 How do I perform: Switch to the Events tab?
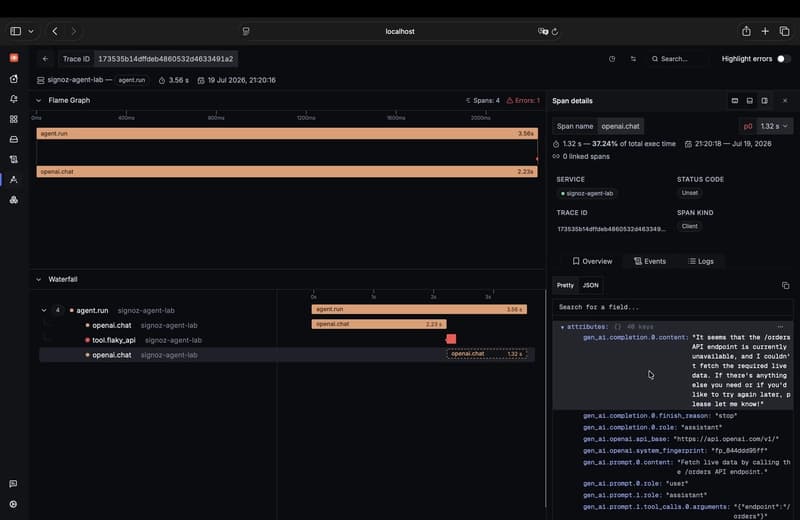tap(650, 261)
